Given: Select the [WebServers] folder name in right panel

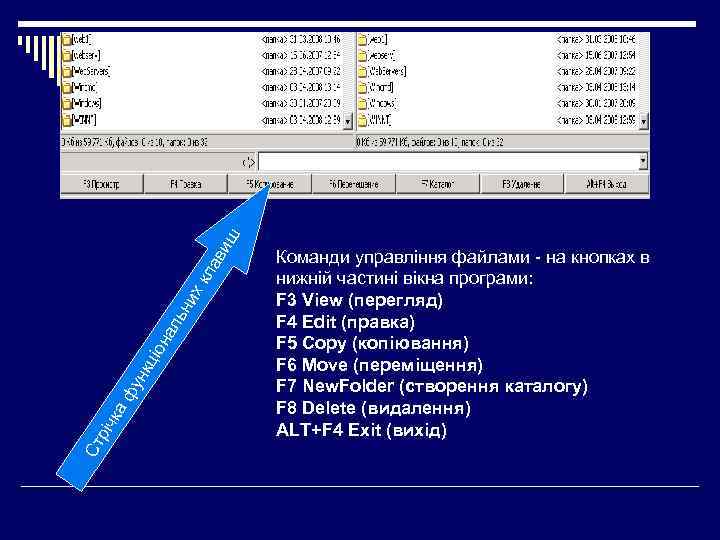Looking at the screenshot, I should click(x=388, y=72).
